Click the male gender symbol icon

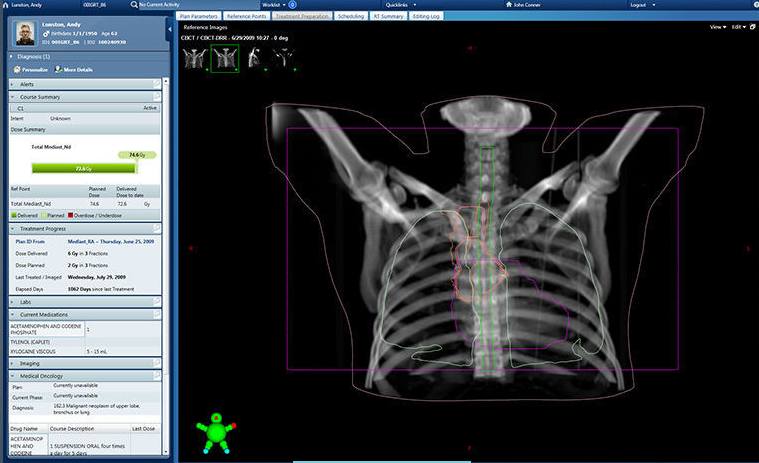46,34
